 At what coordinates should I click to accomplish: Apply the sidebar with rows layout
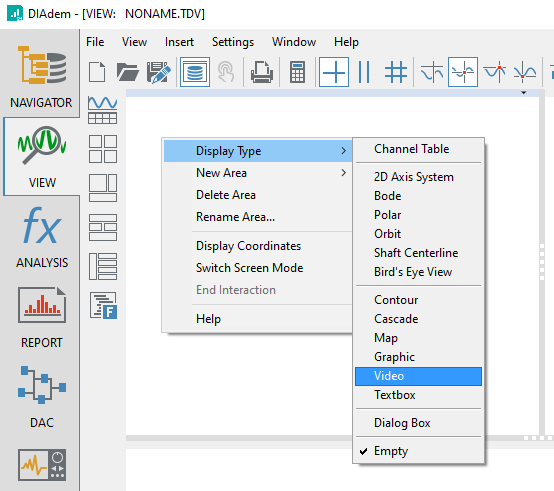coord(102,266)
